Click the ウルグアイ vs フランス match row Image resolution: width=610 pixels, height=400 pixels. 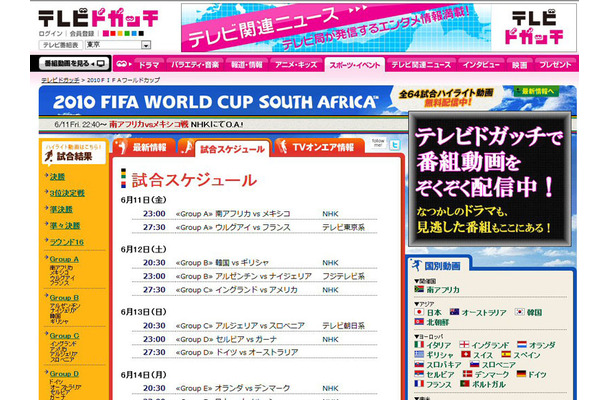[x=254, y=227]
